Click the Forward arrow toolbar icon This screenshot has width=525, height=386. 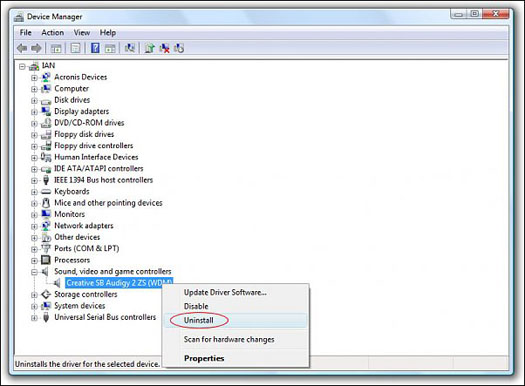coord(36,49)
